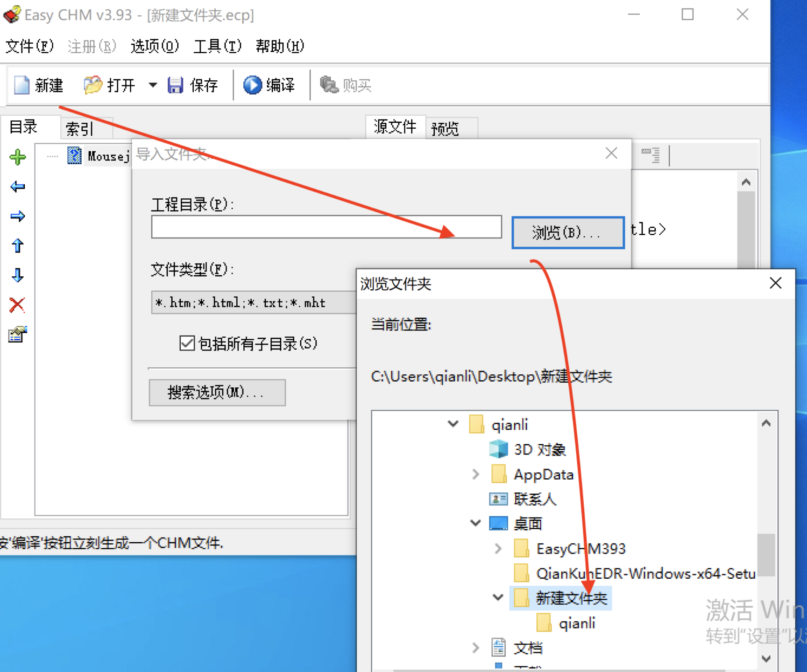
Task: Select the EasyCHM393 folder
Action: pyautogui.click(x=580, y=549)
